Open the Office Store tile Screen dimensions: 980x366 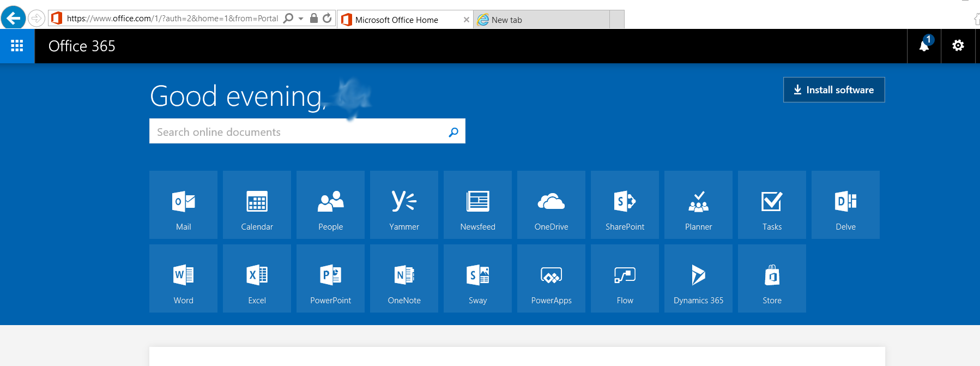pyautogui.click(x=772, y=279)
